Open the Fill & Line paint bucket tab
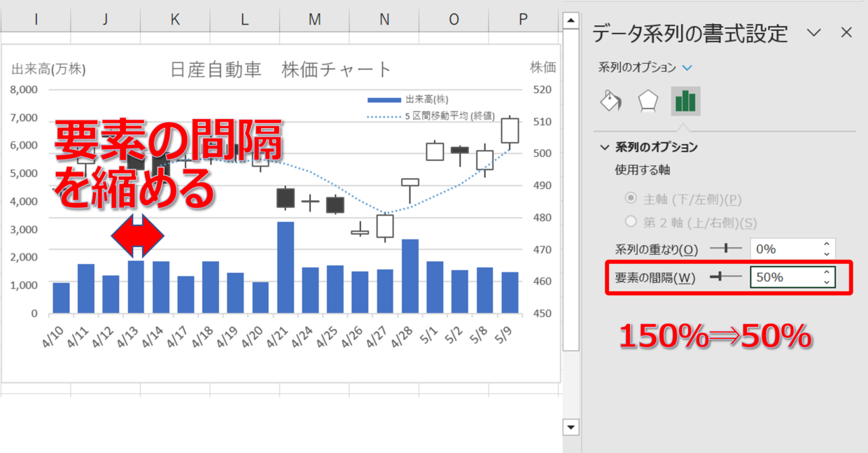 [x=612, y=102]
